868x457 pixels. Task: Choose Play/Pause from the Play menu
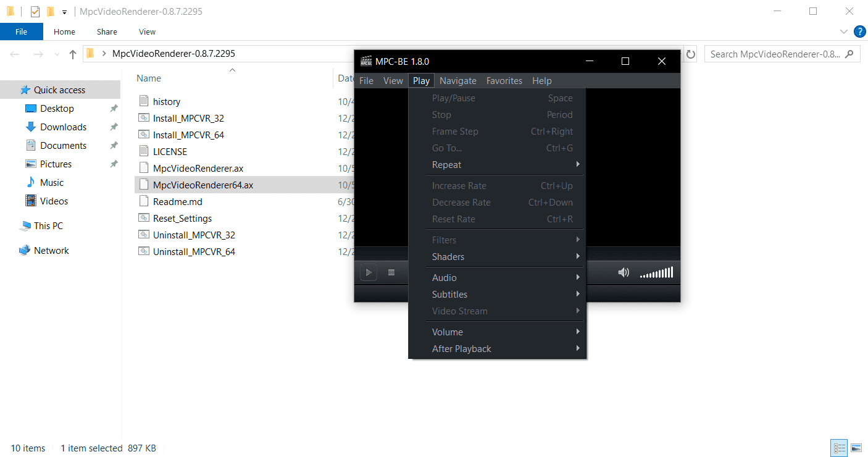pyautogui.click(x=497, y=98)
